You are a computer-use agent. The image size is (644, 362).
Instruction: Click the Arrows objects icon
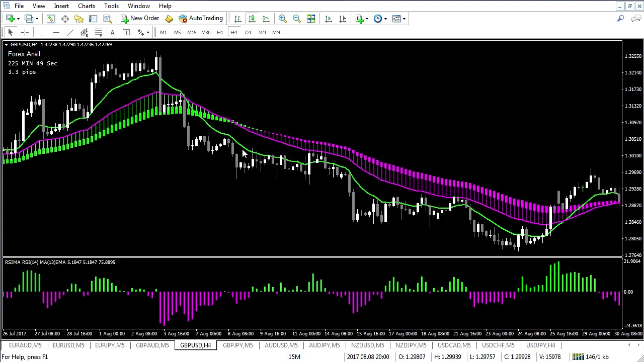pyautogui.click(x=141, y=33)
